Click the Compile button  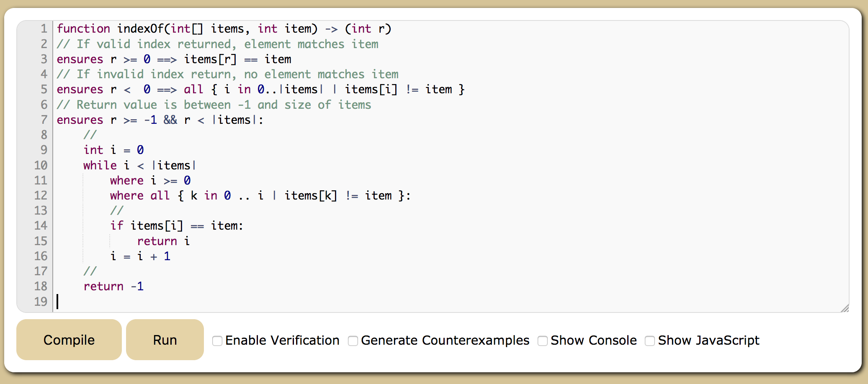[x=69, y=340]
